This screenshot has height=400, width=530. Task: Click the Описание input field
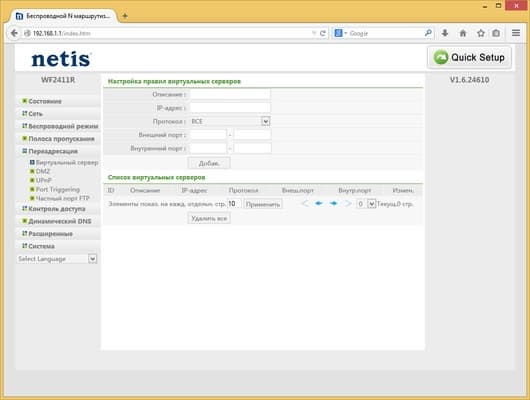tap(230, 94)
